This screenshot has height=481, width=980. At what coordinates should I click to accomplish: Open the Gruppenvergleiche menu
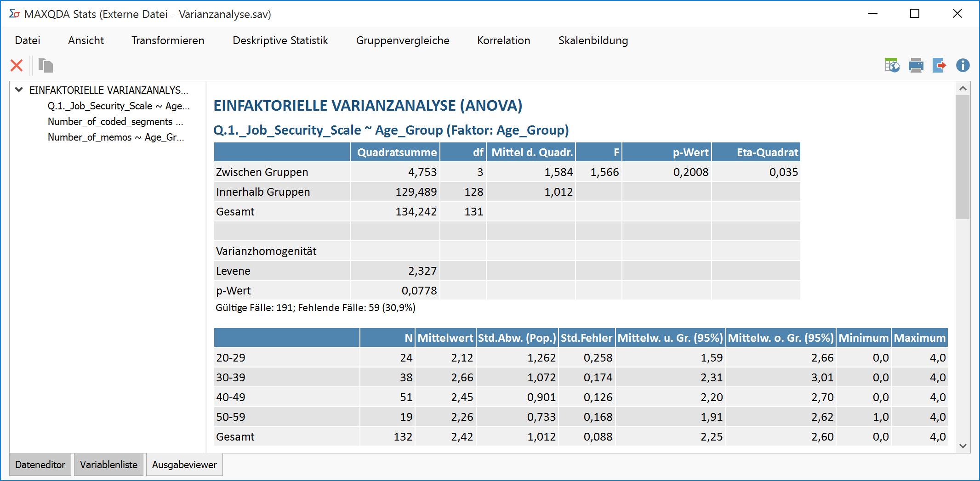click(x=402, y=40)
